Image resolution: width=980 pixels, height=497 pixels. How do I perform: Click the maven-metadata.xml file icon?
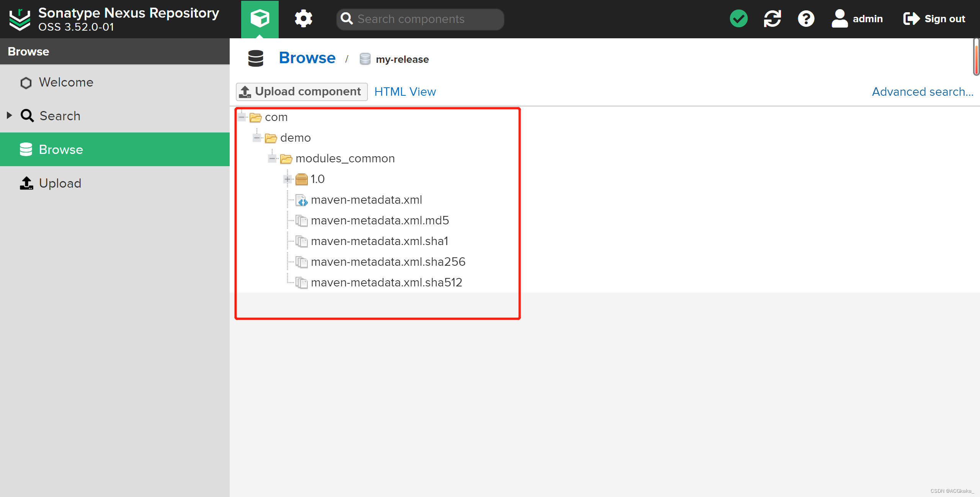pyautogui.click(x=301, y=200)
